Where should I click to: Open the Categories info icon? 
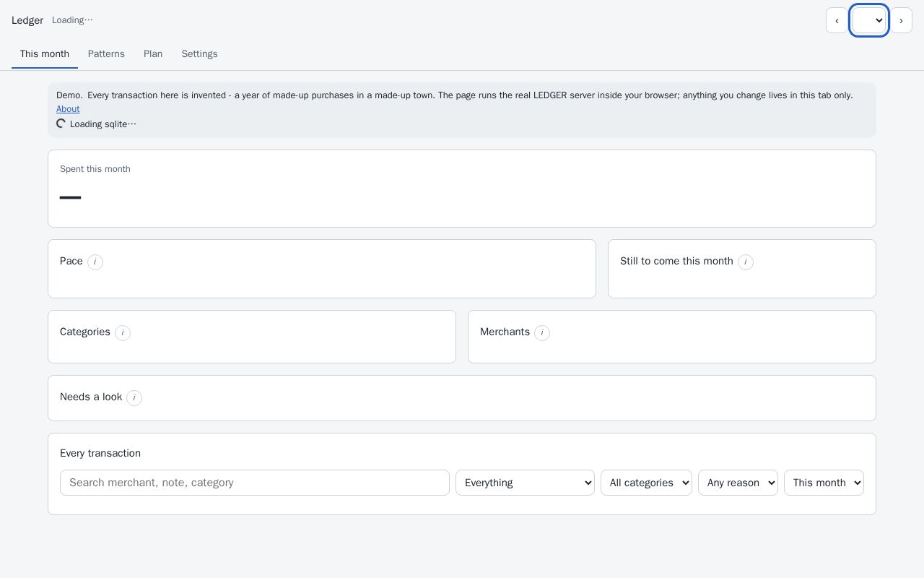tap(123, 333)
